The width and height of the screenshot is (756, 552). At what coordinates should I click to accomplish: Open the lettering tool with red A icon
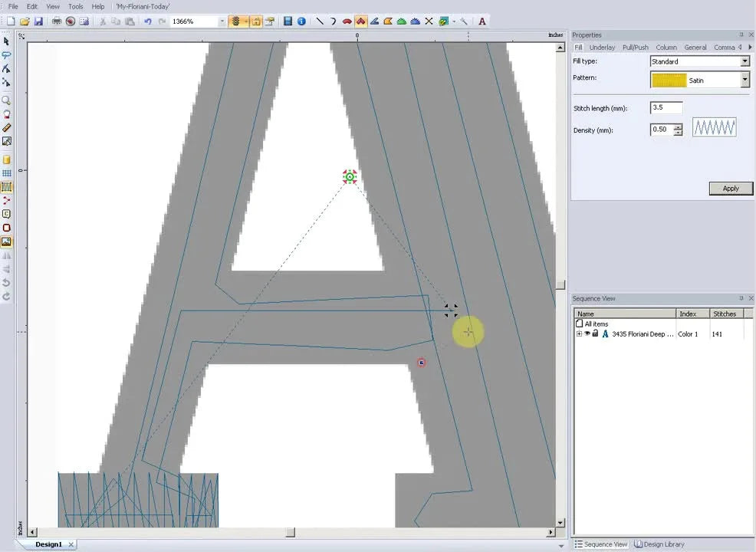482,21
